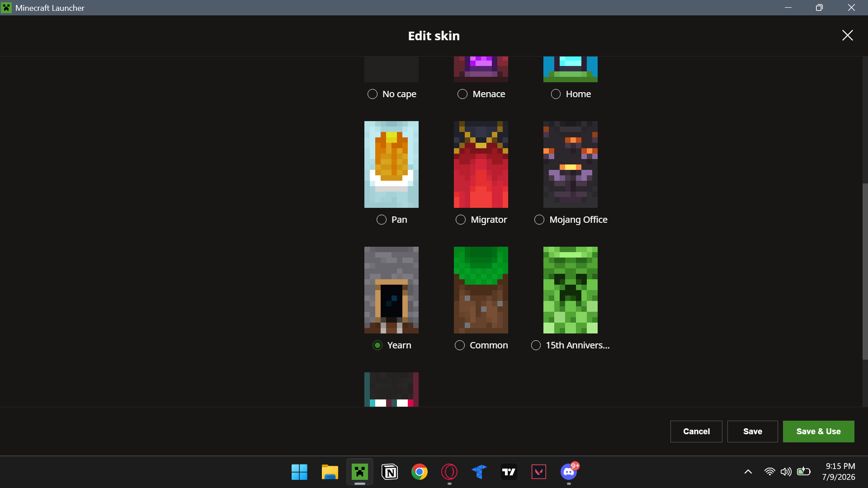Click the Yearn cape image

click(x=392, y=290)
